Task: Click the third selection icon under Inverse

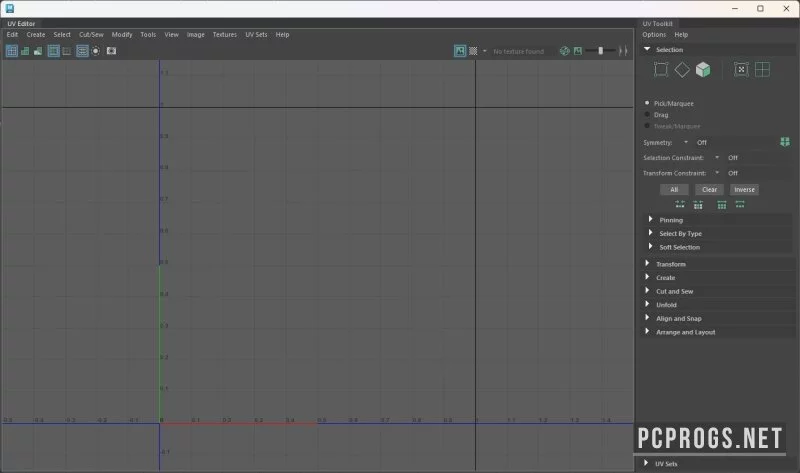Action: point(722,205)
